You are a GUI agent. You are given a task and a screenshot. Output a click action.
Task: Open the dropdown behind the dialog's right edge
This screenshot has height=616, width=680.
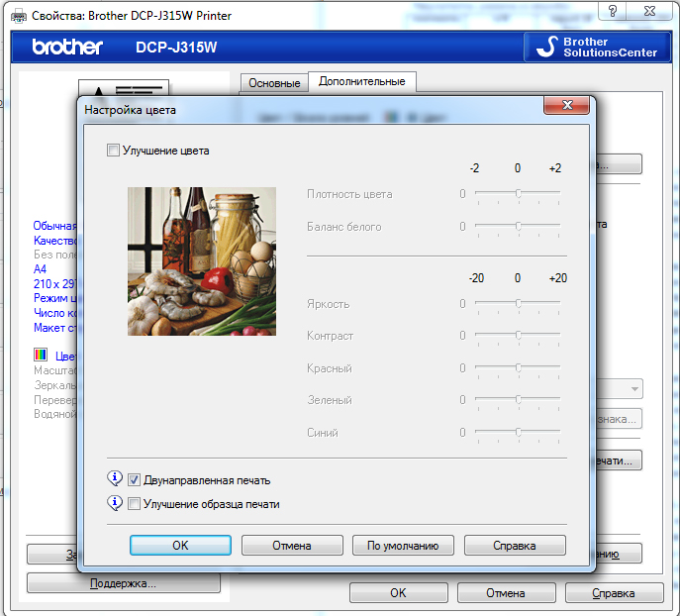tap(632, 389)
